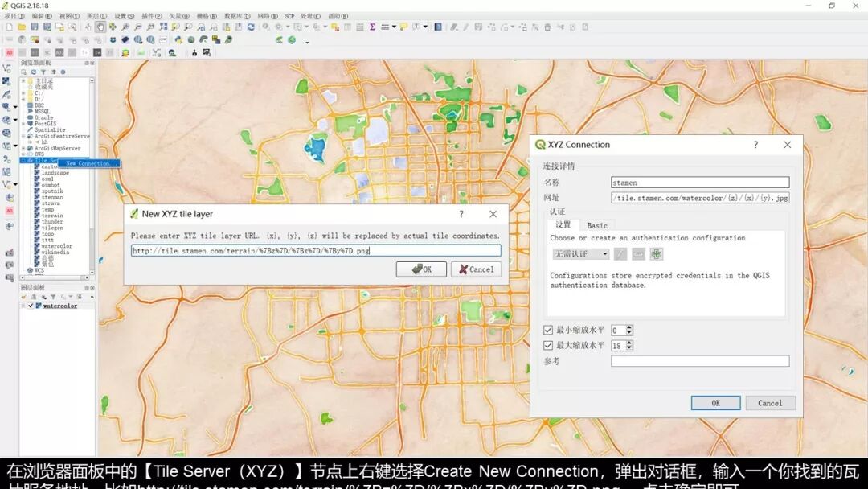Click Add Raster Layer icon in left toolbar
Screen dimensions: 868x489
pyautogui.click(x=6, y=81)
